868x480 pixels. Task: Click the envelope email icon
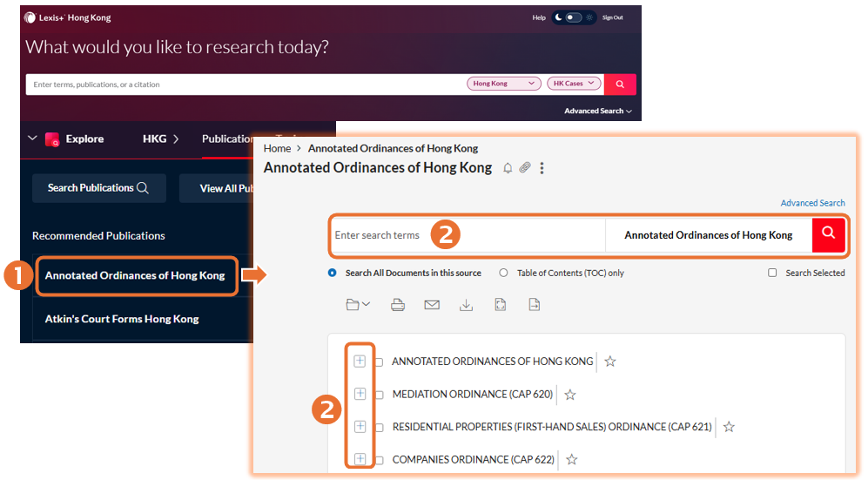(x=432, y=305)
